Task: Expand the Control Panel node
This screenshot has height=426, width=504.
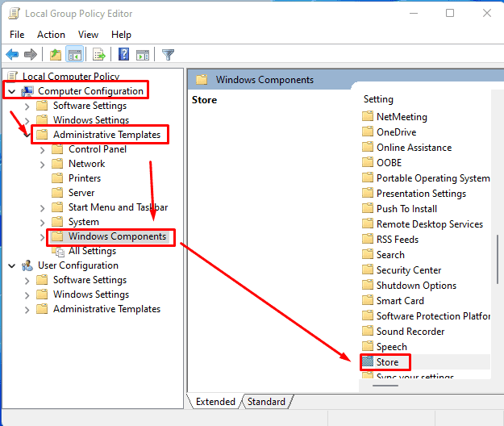Action: click(43, 150)
